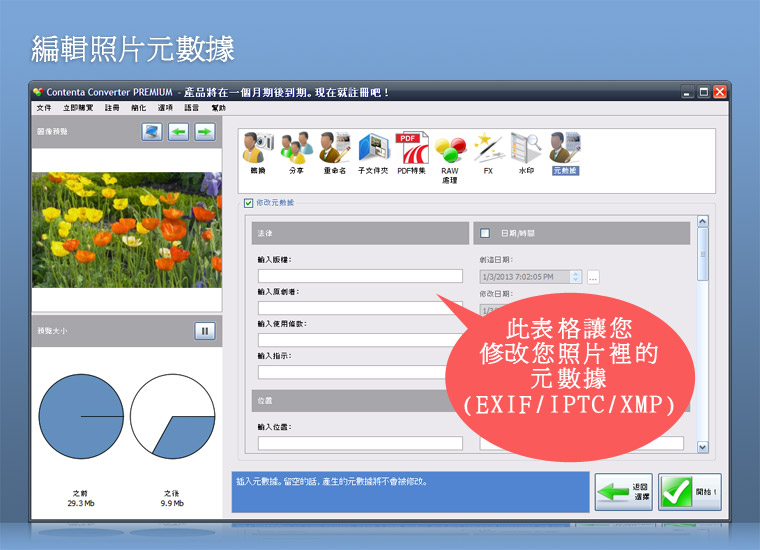Close the Contenta Converter window
760x550 pixels.
point(720,92)
